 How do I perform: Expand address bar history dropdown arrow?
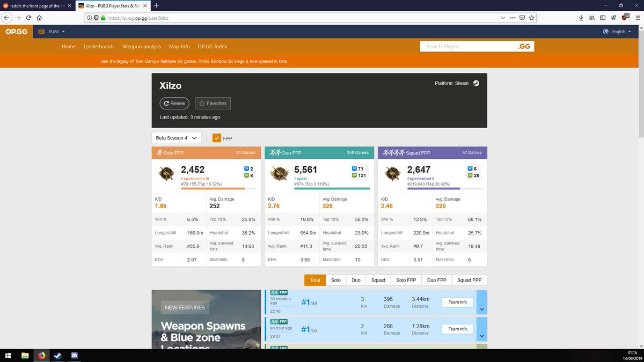tap(503, 18)
